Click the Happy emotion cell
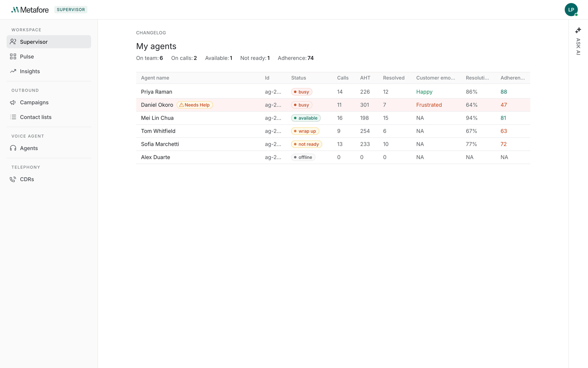The width and height of the screenshot is (588, 368). [x=424, y=92]
